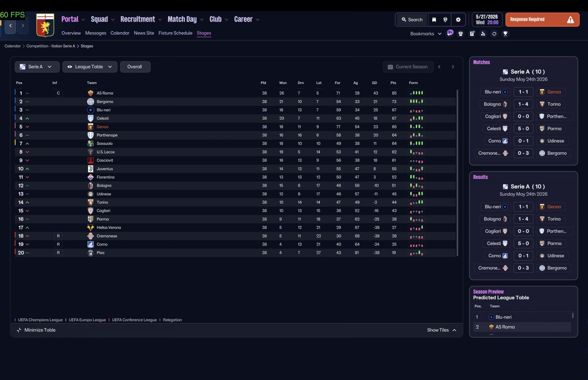Screen dimensions: 588x380
Task: Click the league table vertical scrollbar
Action: point(457,173)
